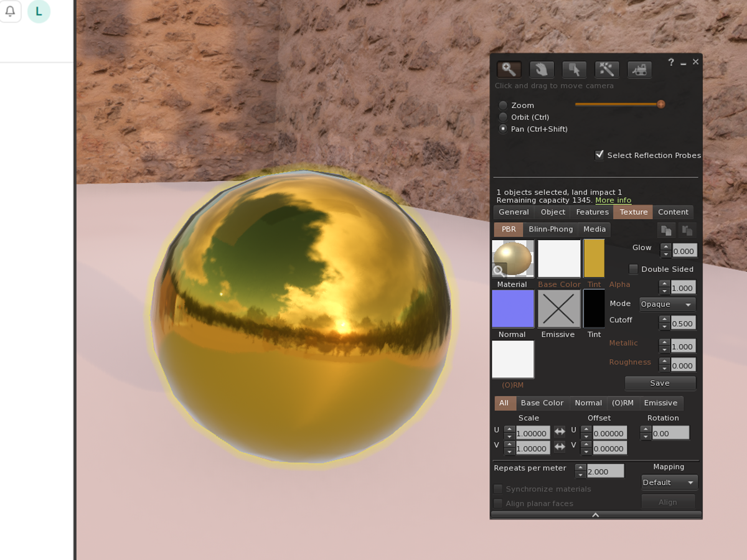
Task: Click the Glow value input field
Action: (684, 251)
